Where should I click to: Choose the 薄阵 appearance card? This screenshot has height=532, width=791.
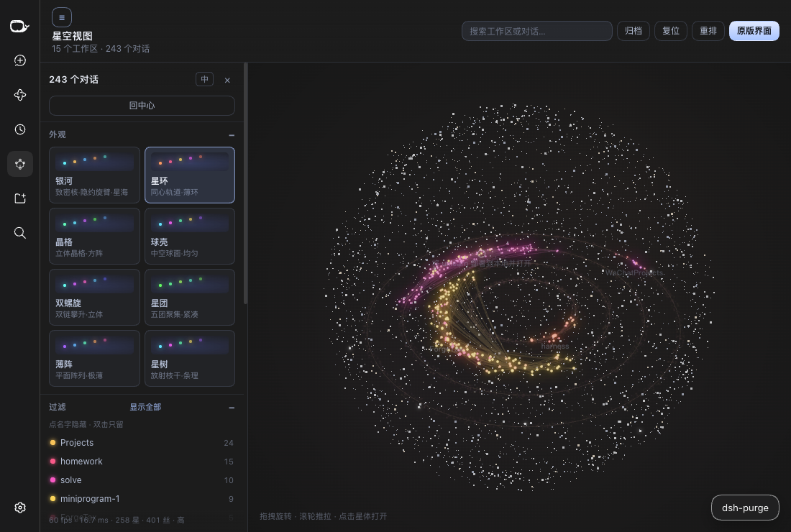94,358
